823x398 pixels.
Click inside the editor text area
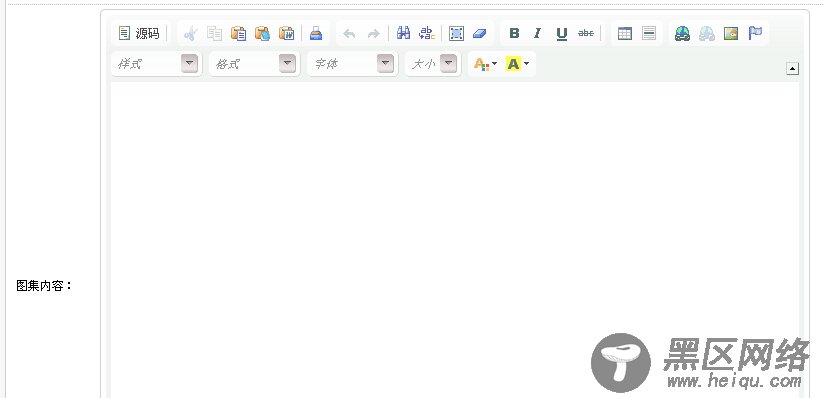click(455, 240)
